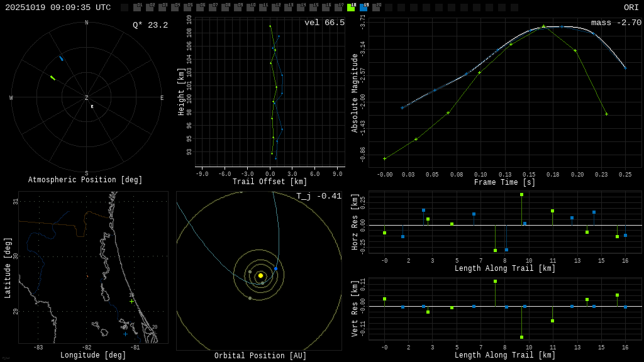Click the blue meteor streak in polar plot
Image resolution: width=644 pixels, height=362 pixels.
coord(61,58)
